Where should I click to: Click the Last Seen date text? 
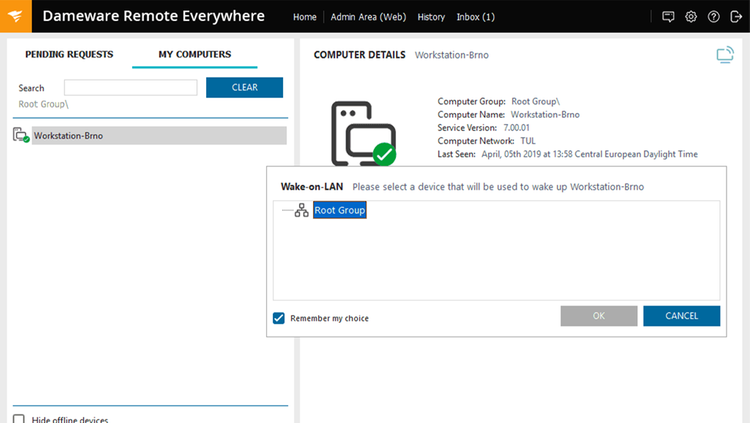click(x=589, y=154)
